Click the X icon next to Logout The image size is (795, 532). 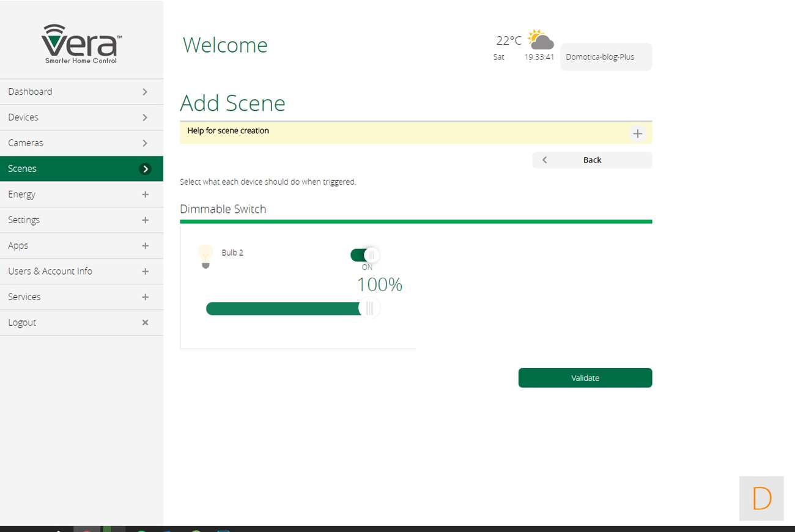145,322
